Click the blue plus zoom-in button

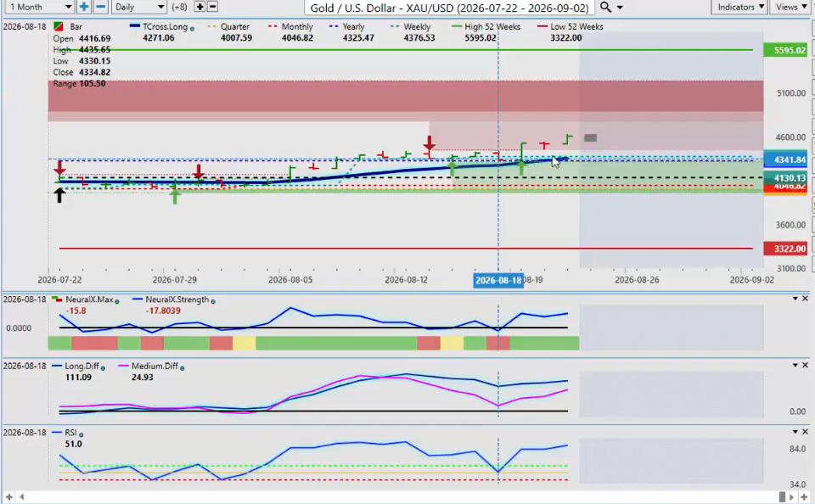click(x=84, y=7)
